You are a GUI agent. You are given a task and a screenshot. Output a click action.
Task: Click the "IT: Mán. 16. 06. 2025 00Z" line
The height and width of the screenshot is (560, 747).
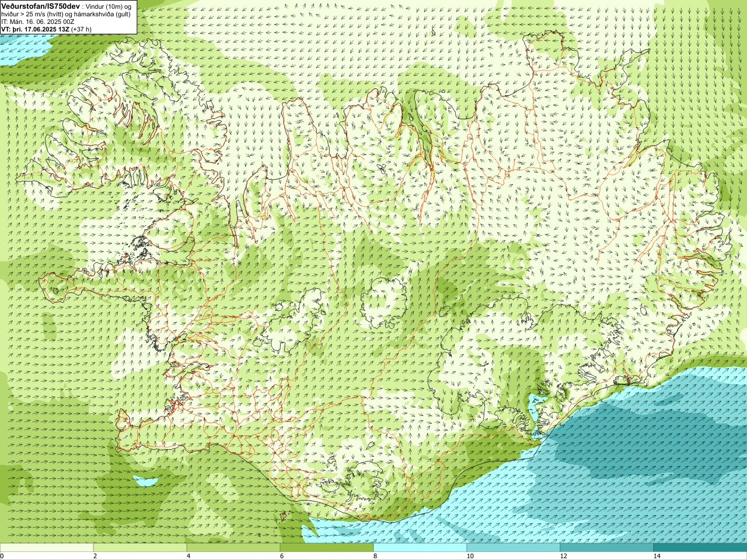tap(38, 21)
